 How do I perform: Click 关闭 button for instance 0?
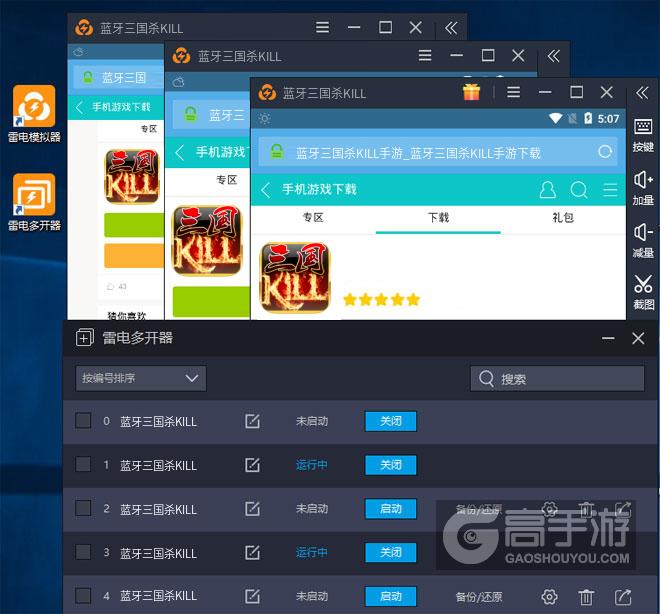391,421
